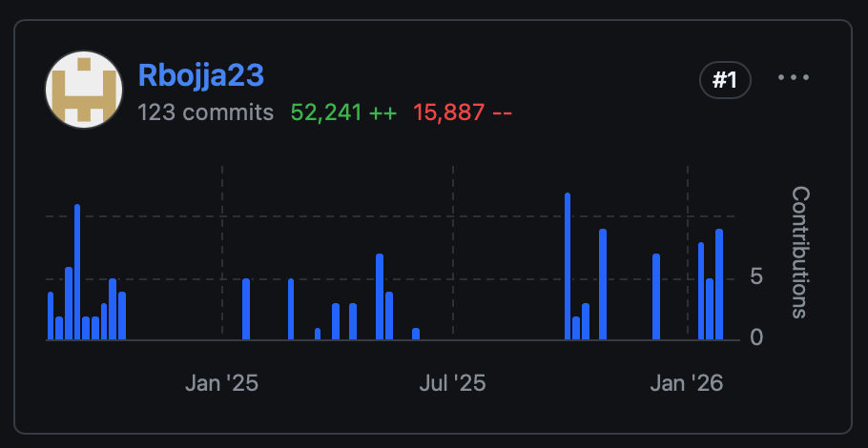Click the vertical Contributions axis title
Screen dimensions: 868x448
799,253
